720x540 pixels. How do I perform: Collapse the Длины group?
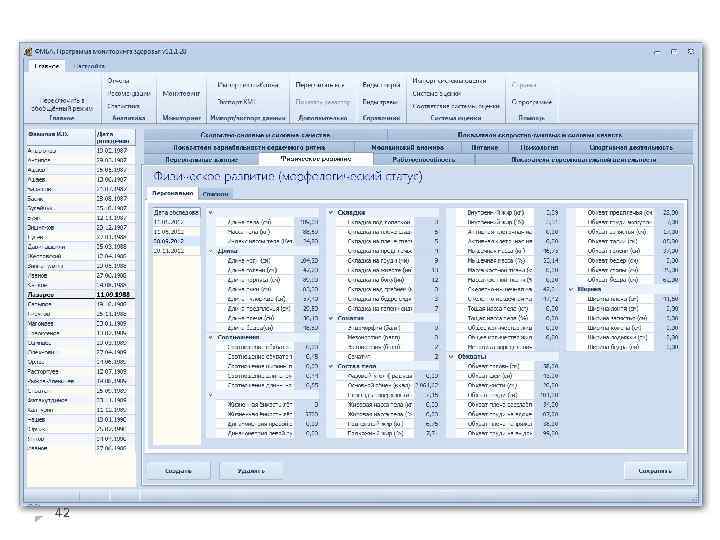pos(210,251)
